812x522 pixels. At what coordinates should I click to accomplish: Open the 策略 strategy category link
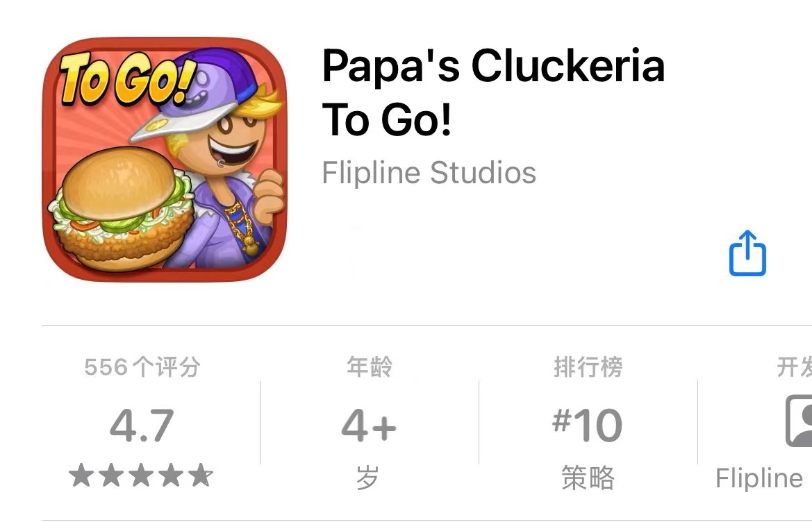[588, 477]
